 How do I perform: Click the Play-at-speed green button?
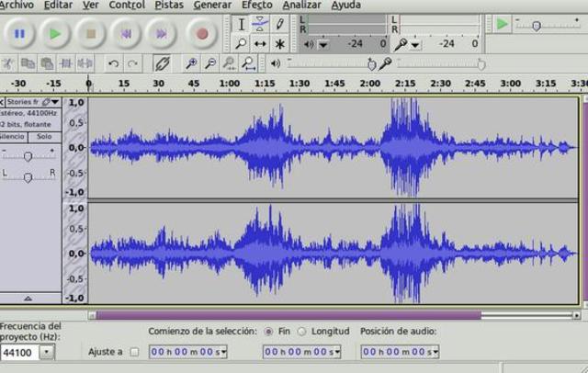coord(502,24)
